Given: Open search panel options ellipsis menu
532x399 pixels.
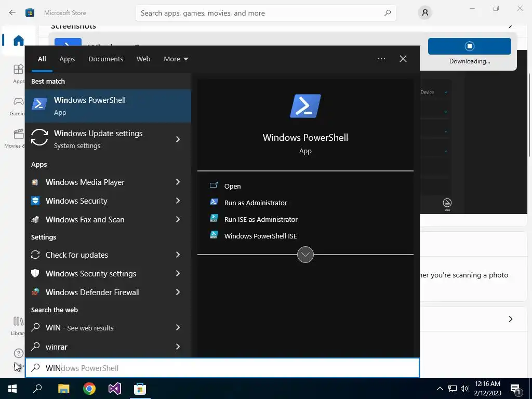Looking at the screenshot, I should 381,59.
